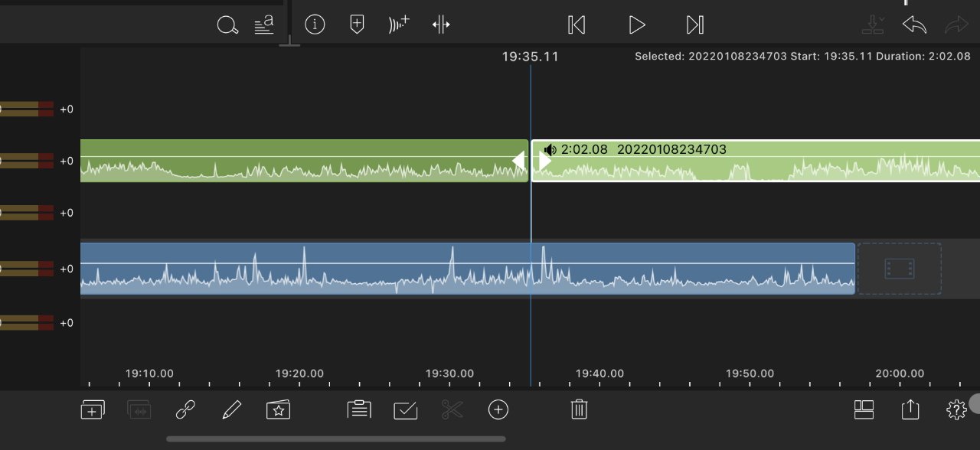
Task: Open the search magnifier tool
Action: (x=227, y=25)
